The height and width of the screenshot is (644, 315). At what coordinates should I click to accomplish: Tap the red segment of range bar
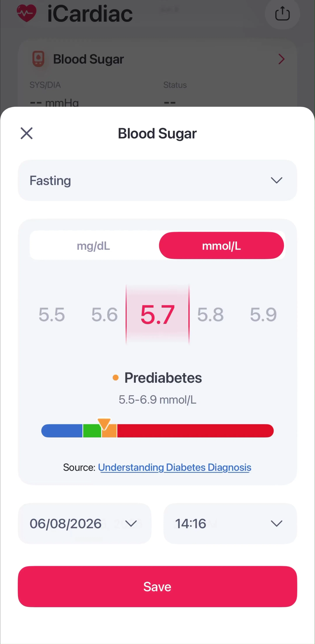(195, 431)
